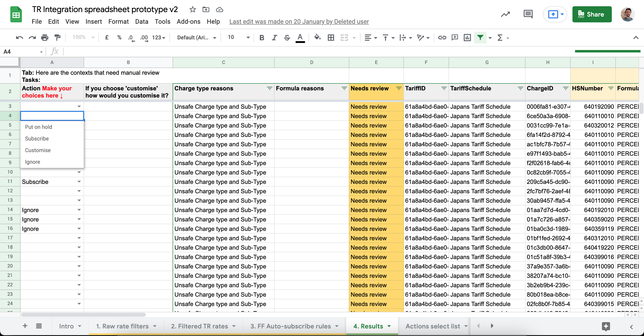Screen dimensions: 644x336
Task: Open text wrapping dropdown
Action: (x=405, y=38)
